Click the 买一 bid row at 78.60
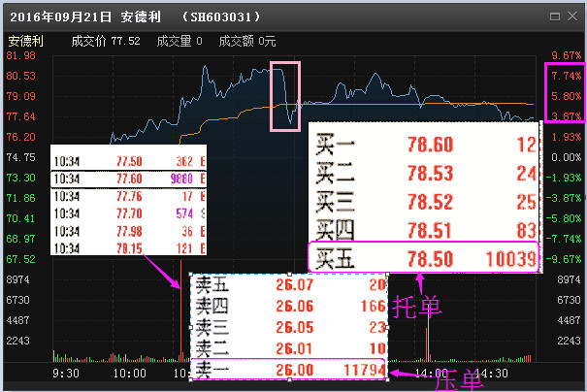 pyautogui.click(x=424, y=145)
